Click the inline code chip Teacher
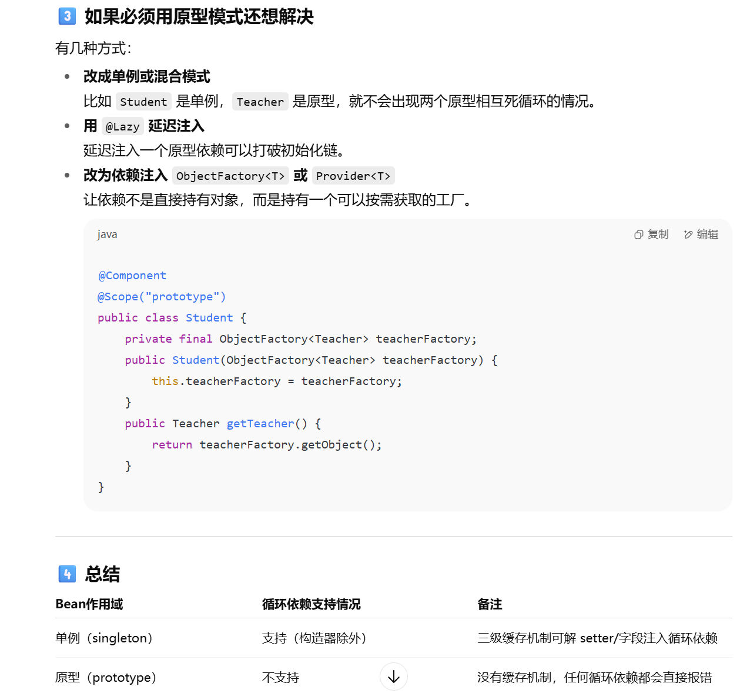The width and height of the screenshot is (740, 700). tap(260, 102)
